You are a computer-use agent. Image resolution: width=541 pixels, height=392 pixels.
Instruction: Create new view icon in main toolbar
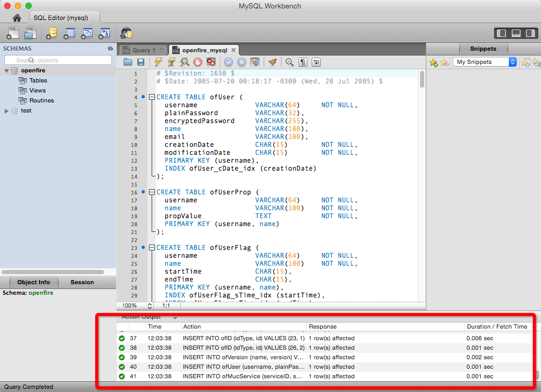click(87, 33)
